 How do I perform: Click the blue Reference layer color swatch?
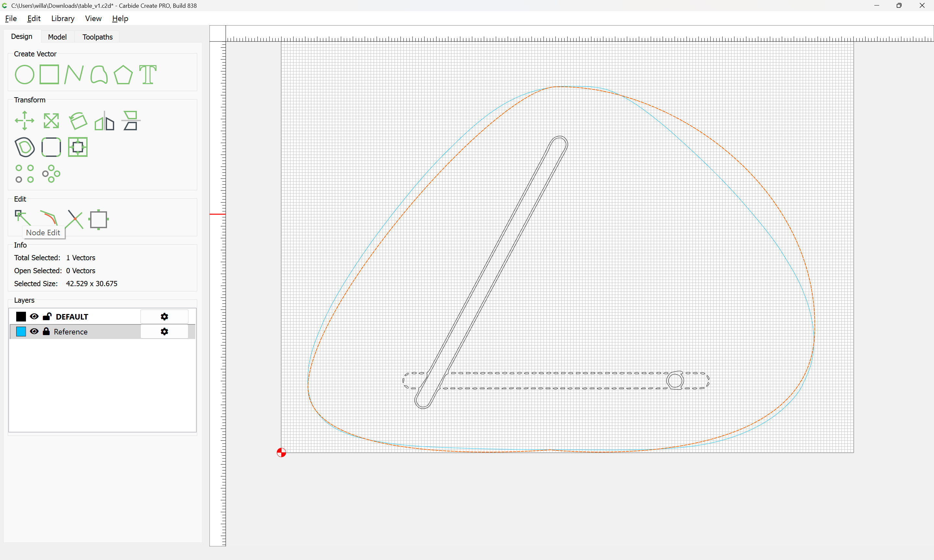[21, 331]
